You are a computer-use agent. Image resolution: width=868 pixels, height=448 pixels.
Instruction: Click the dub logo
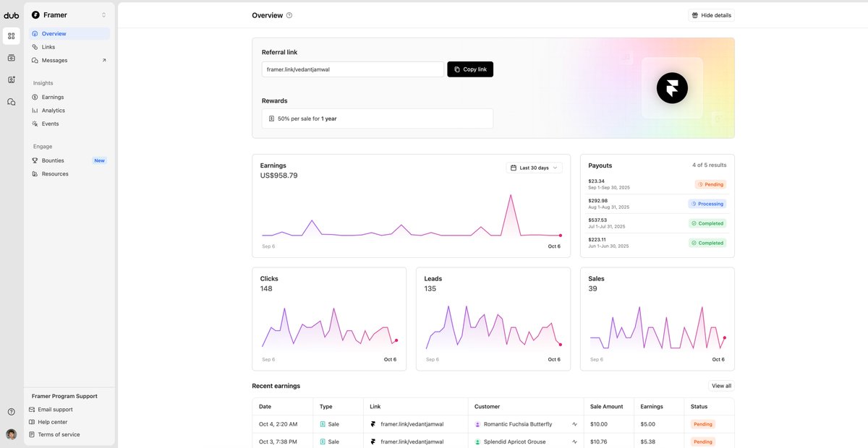tap(11, 15)
